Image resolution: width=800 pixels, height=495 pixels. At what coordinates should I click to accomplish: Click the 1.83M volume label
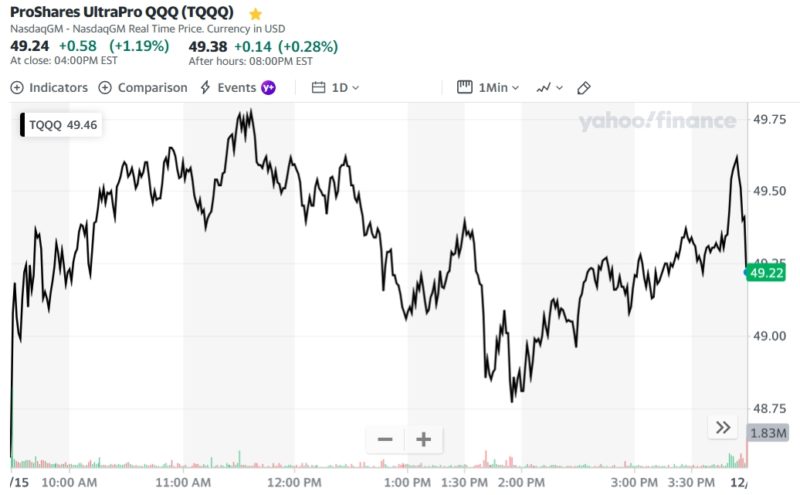(768, 432)
